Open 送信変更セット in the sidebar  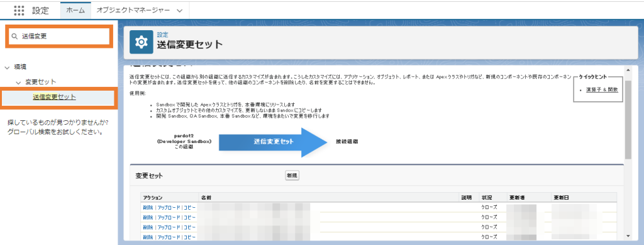pos(54,97)
